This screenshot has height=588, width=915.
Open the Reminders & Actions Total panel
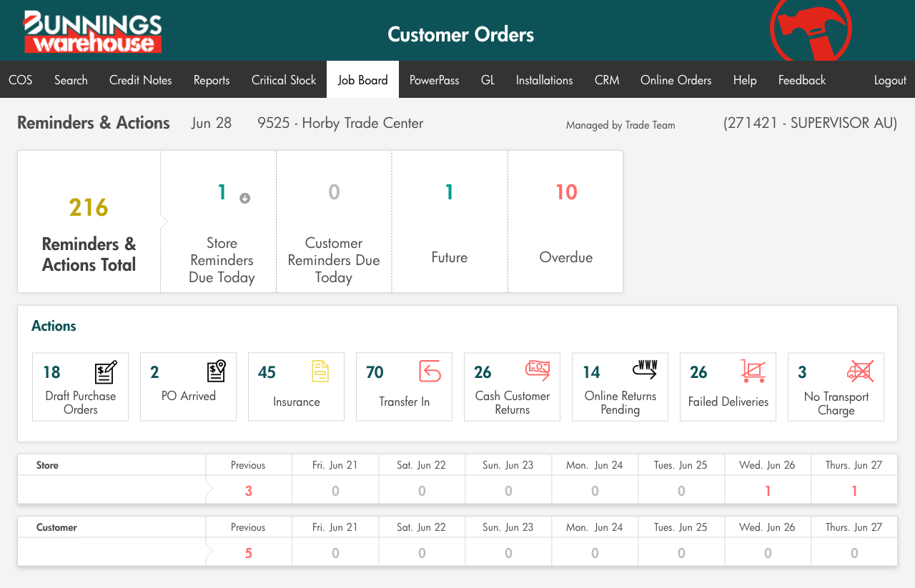[89, 221]
